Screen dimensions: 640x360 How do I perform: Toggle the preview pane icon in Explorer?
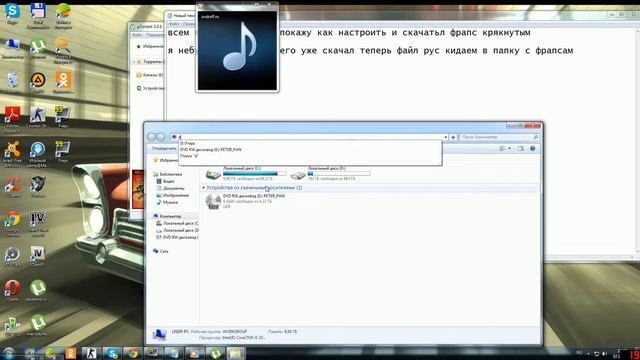pos(520,149)
